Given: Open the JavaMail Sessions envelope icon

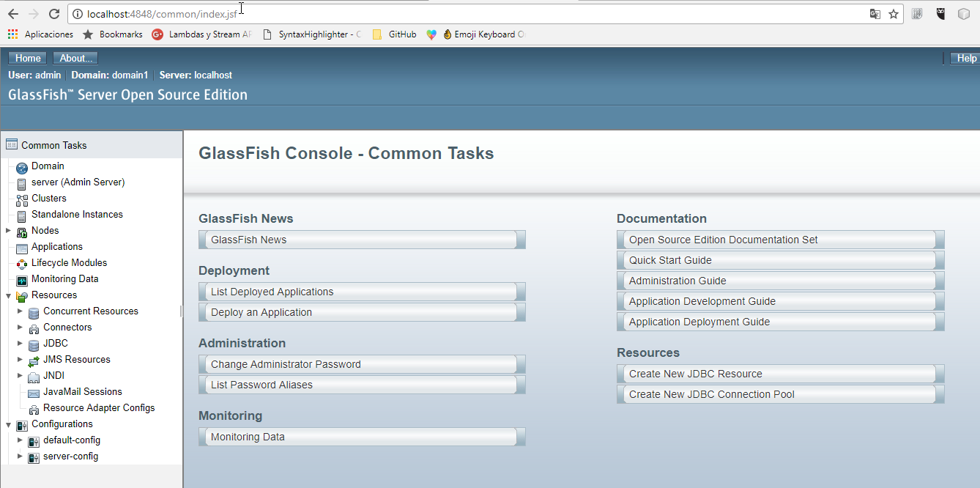Looking at the screenshot, I should coord(33,391).
